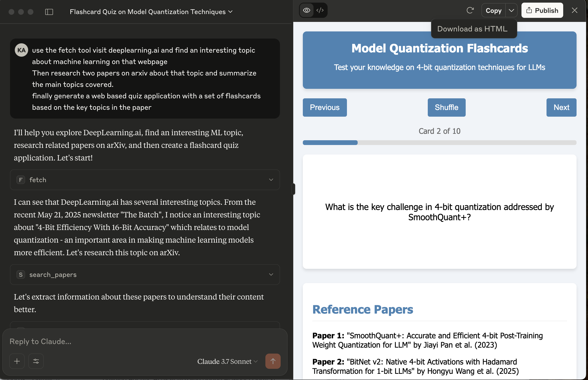Click the refresh artifact icon
The height and width of the screenshot is (380, 588).
(x=470, y=10)
